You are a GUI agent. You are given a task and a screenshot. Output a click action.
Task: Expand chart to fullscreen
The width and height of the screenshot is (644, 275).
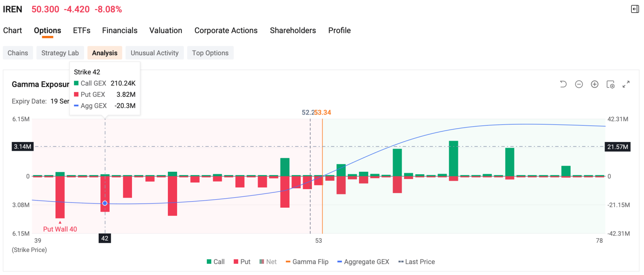pos(626,84)
